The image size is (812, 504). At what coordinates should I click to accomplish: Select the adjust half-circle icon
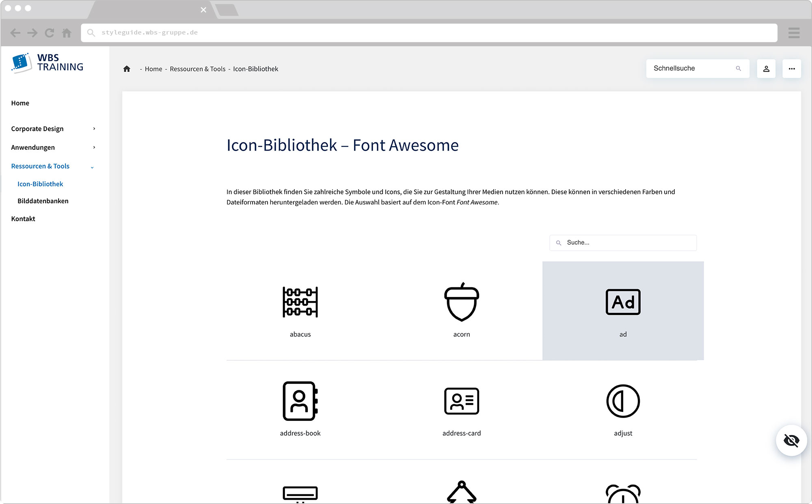(623, 401)
